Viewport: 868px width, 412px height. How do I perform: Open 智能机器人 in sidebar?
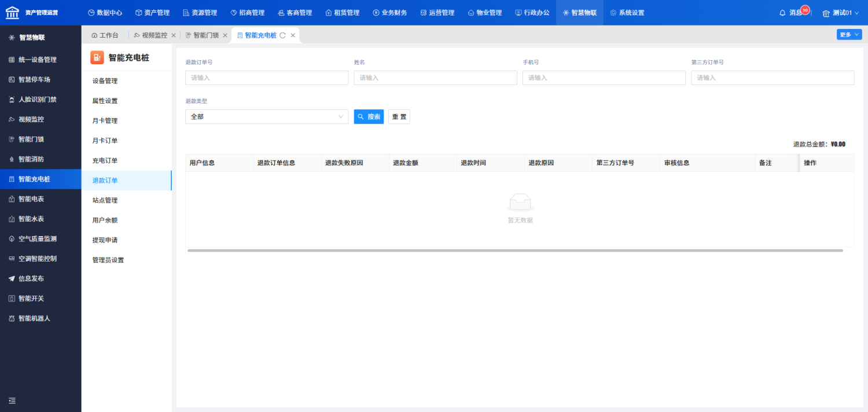click(41, 318)
